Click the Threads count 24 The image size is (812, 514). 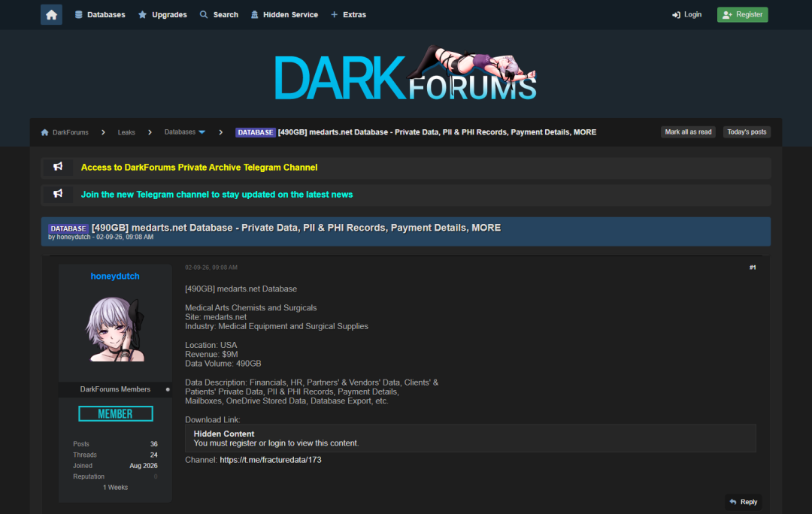point(154,455)
